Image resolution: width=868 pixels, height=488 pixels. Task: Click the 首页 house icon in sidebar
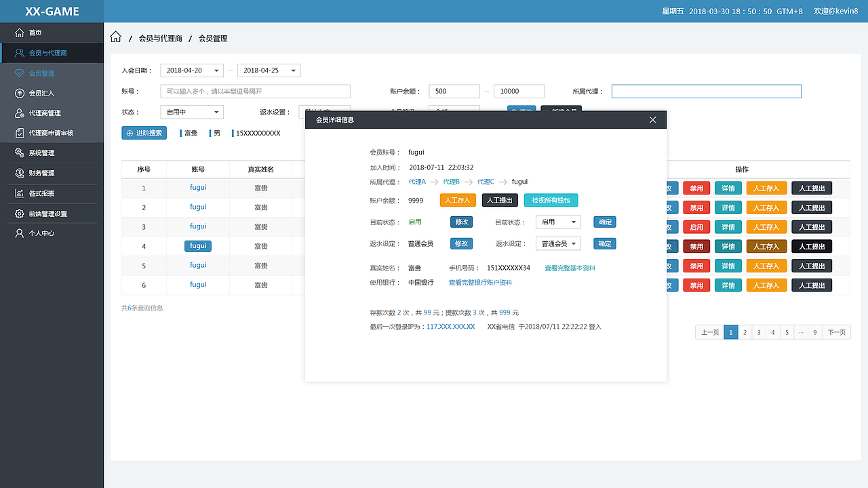(20, 33)
